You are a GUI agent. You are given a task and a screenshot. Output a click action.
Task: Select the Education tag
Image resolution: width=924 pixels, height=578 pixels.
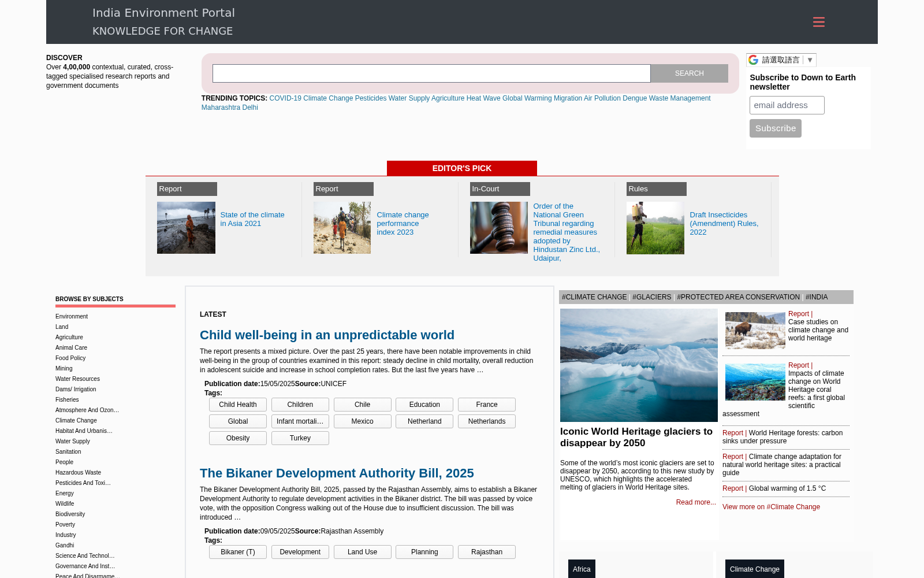tap(424, 405)
